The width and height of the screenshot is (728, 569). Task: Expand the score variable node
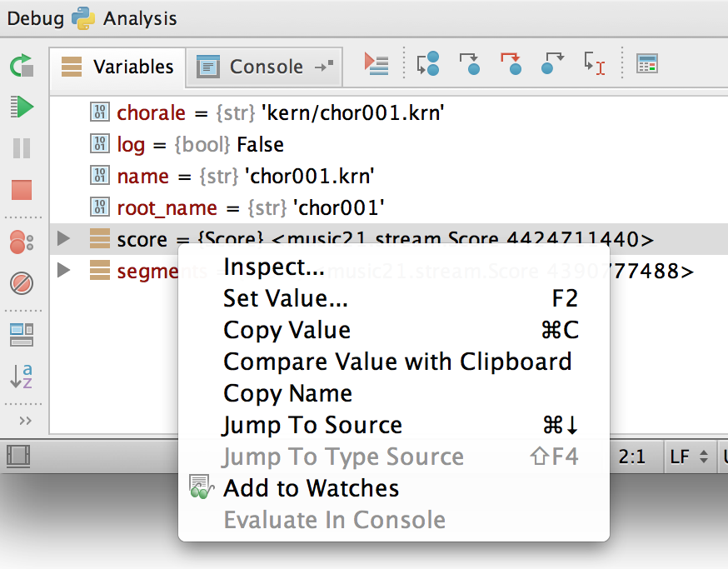(63, 240)
